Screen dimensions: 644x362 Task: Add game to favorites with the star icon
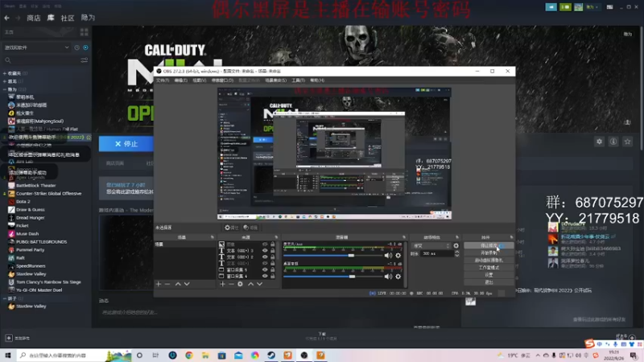627,142
